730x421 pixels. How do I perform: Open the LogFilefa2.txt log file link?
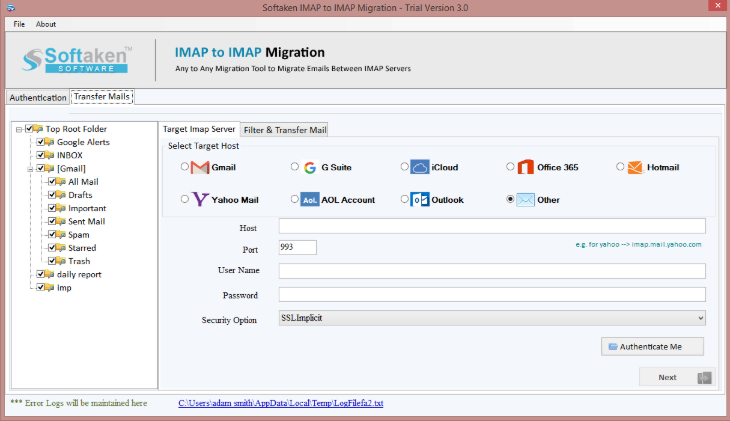pos(281,403)
